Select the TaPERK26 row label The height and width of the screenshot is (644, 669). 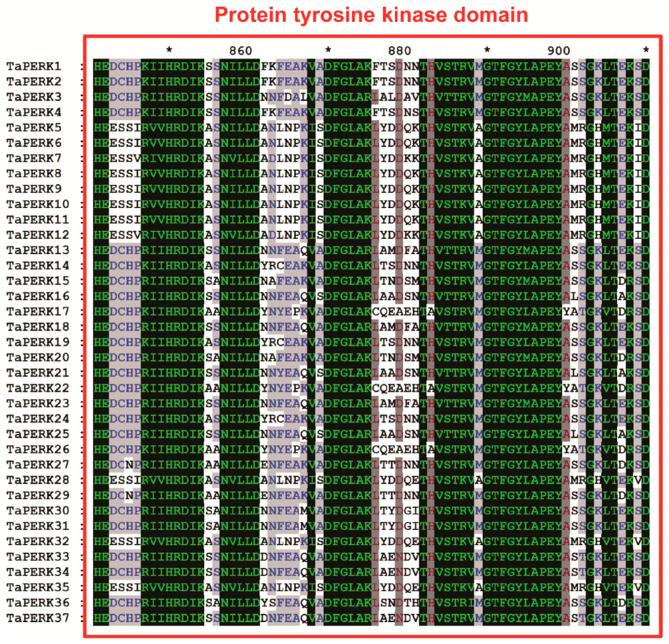pos(38,449)
